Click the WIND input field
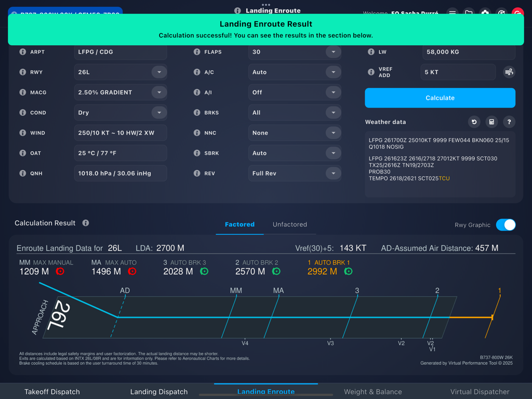 [121, 132]
